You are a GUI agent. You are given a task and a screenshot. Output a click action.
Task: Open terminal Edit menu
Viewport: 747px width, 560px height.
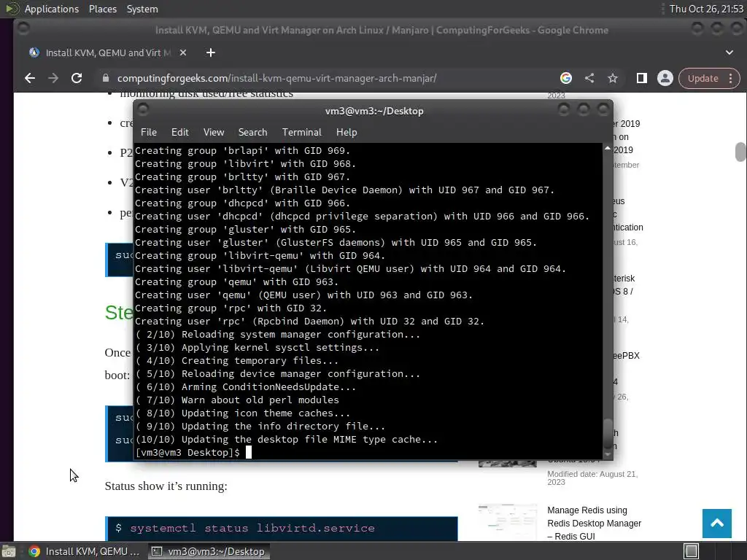180,133
